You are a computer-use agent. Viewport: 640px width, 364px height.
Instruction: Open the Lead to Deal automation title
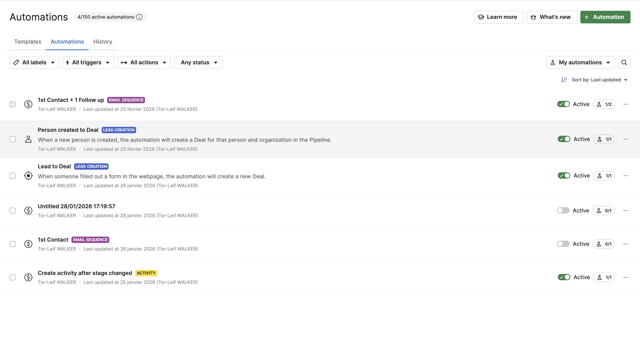(x=54, y=167)
